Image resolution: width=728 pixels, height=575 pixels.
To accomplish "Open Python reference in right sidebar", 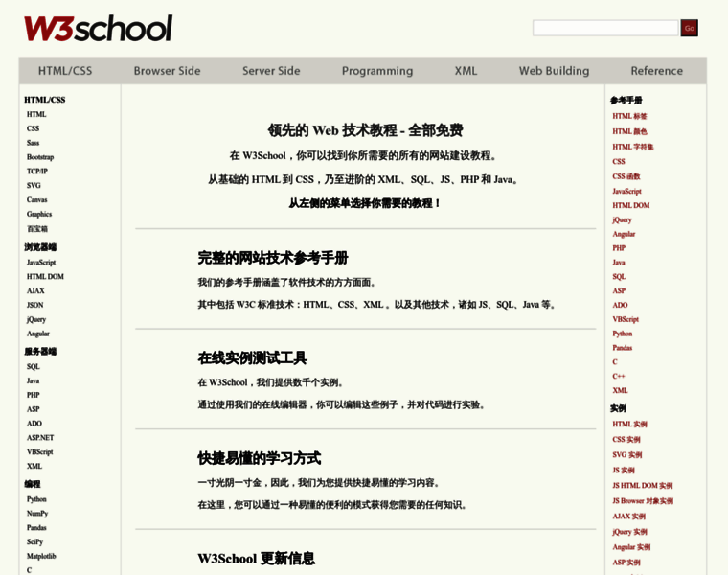I will tap(622, 333).
